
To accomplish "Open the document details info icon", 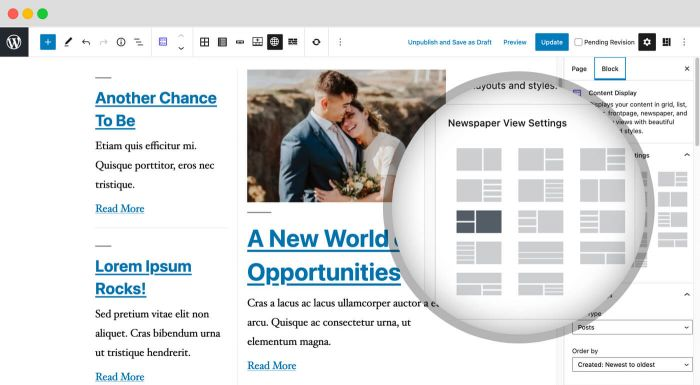I will [121, 42].
